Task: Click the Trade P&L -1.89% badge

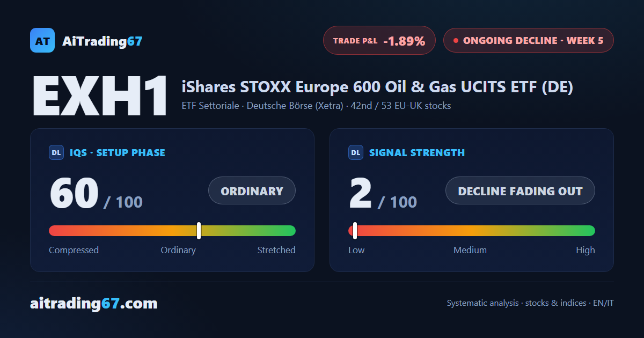Action: [379, 40]
